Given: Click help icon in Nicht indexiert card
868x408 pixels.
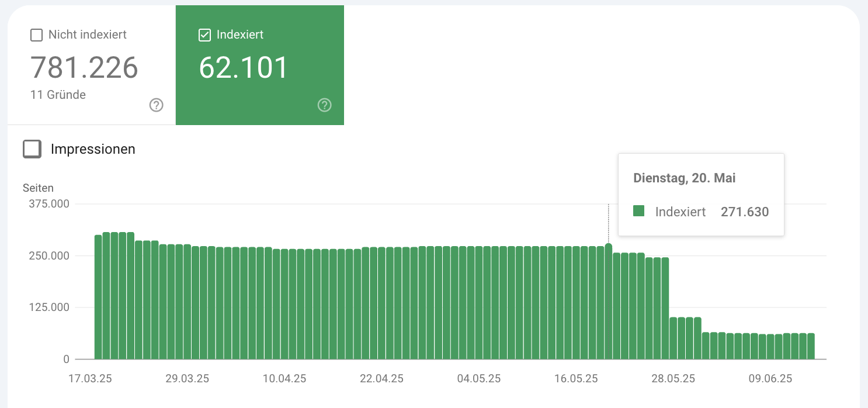Looking at the screenshot, I should (x=156, y=105).
